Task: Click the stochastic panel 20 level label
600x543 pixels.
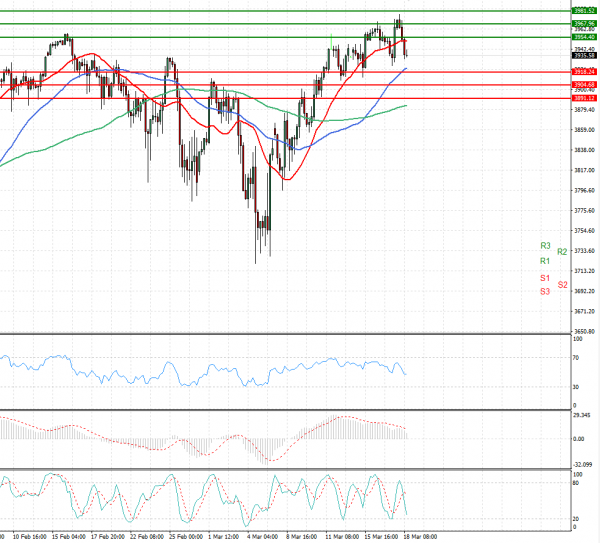Action: coord(576,519)
